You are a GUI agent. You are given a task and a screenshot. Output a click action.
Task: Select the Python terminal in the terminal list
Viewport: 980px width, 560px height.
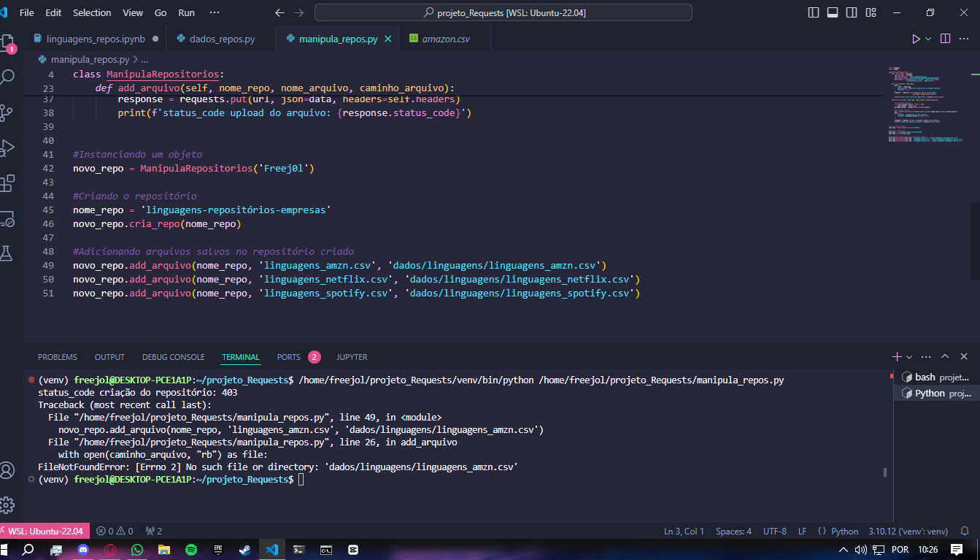tap(935, 393)
